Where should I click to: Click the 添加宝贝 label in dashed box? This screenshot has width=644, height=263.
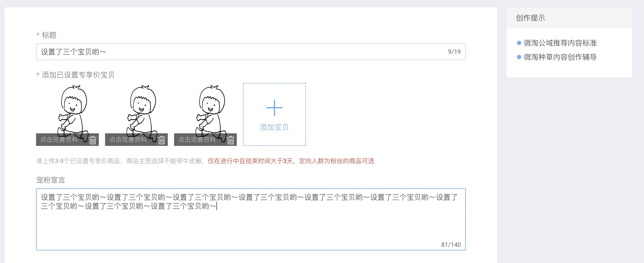[274, 127]
